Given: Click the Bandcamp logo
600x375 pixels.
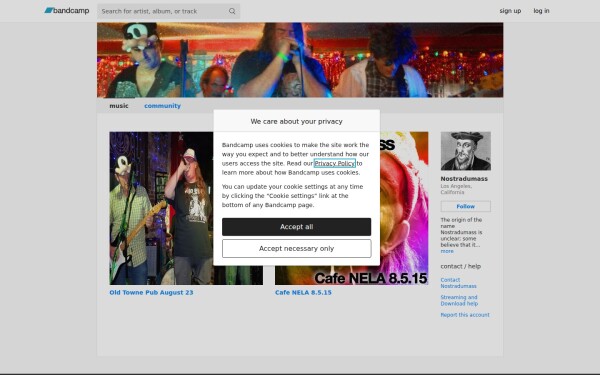Looking at the screenshot, I should (x=67, y=11).
